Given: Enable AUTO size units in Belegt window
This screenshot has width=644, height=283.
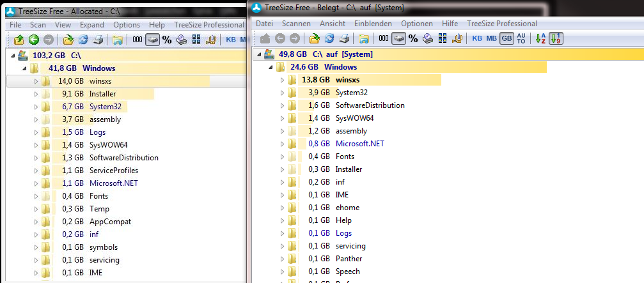Looking at the screenshot, I should 521,38.
